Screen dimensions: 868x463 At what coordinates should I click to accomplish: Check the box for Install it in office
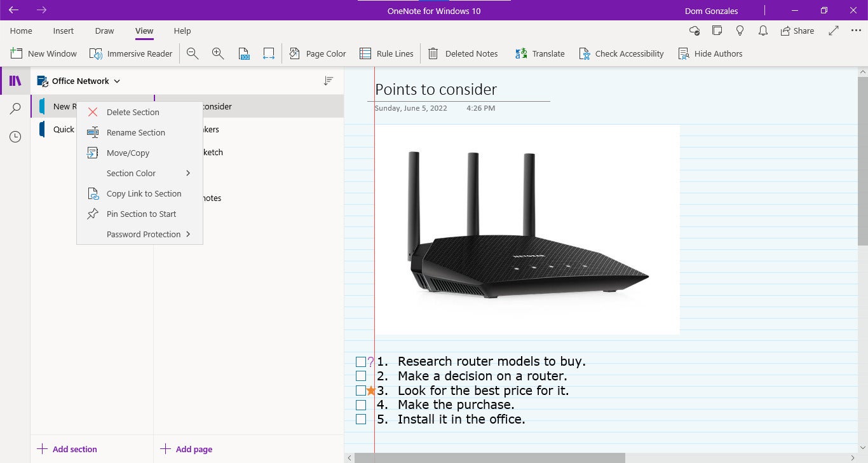pos(361,419)
